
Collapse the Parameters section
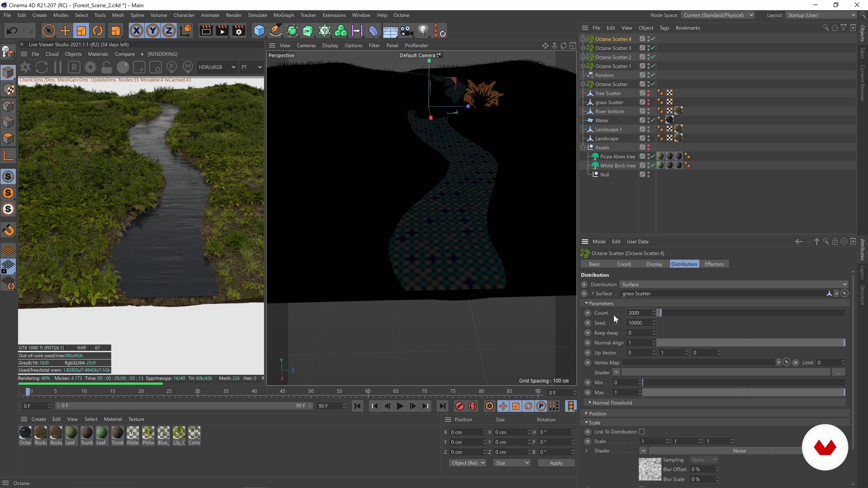(x=586, y=303)
